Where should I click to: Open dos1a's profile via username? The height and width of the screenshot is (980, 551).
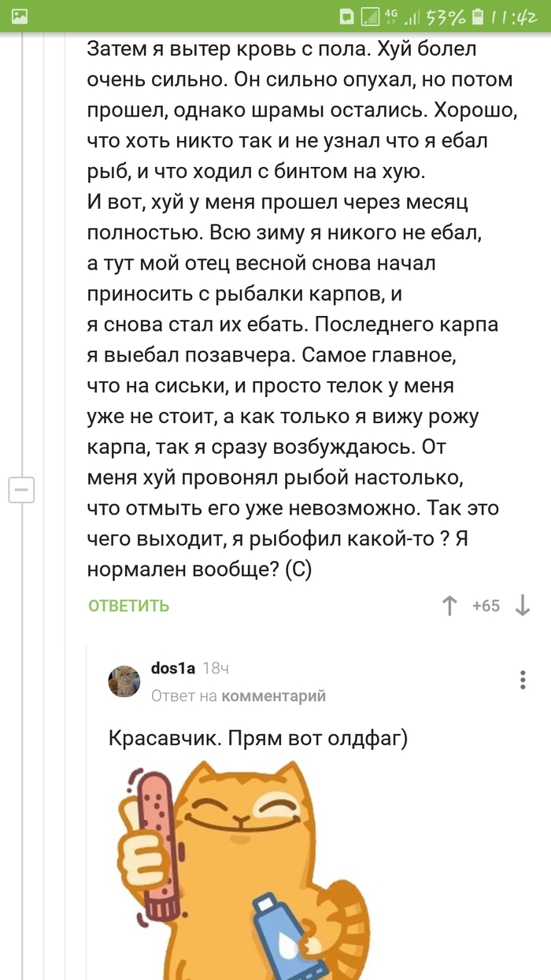[x=172, y=668]
